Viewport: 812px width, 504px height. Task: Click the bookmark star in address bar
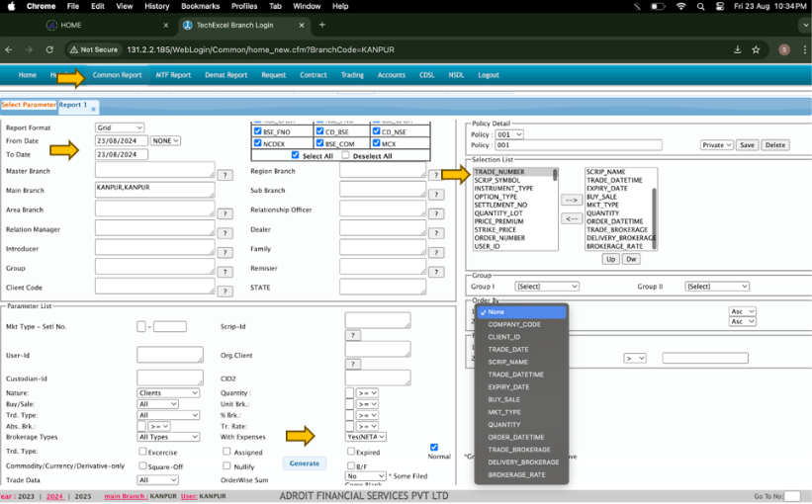(x=757, y=49)
